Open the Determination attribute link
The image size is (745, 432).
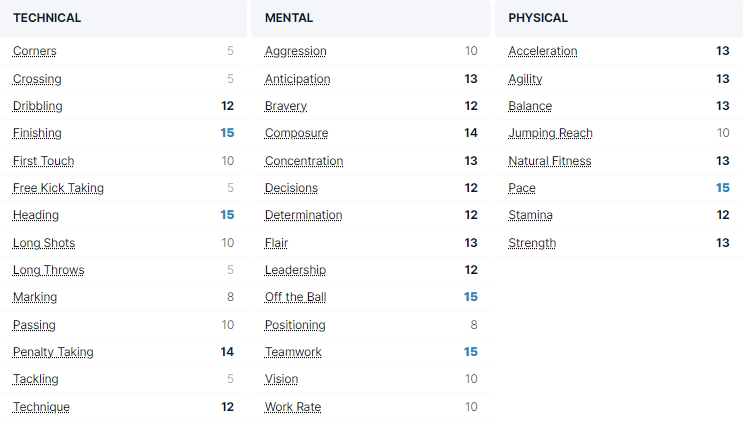(x=303, y=215)
